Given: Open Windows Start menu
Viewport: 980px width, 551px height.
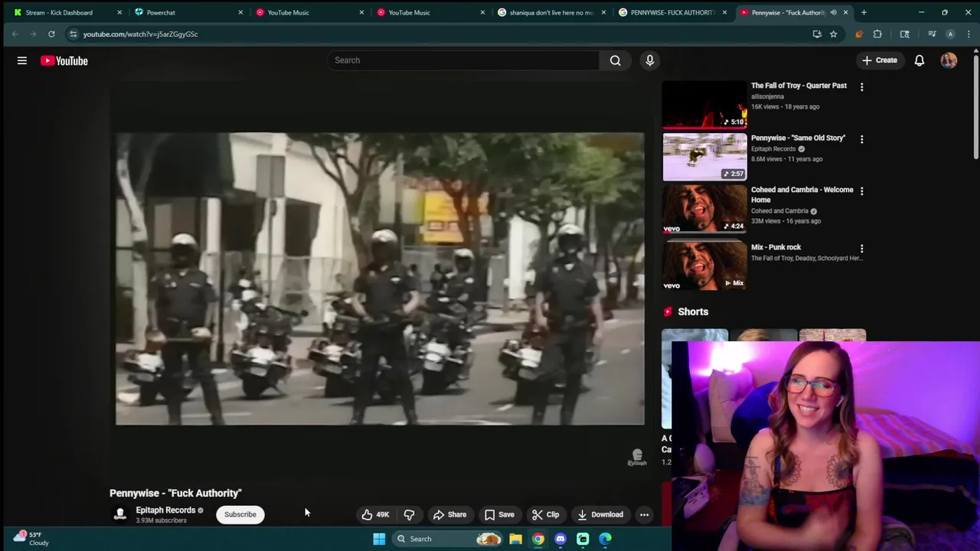Looking at the screenshot, I should [379, 539].
